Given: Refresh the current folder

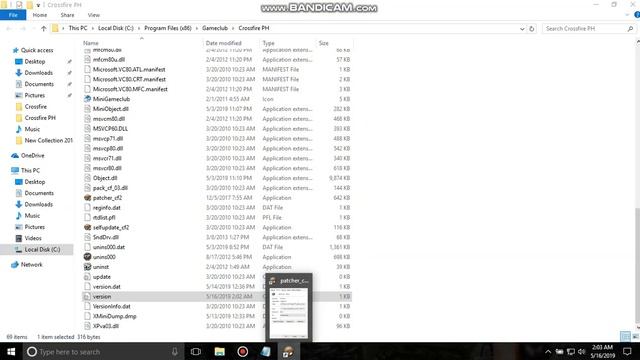Looking at the screenshot, I should 531,29.
